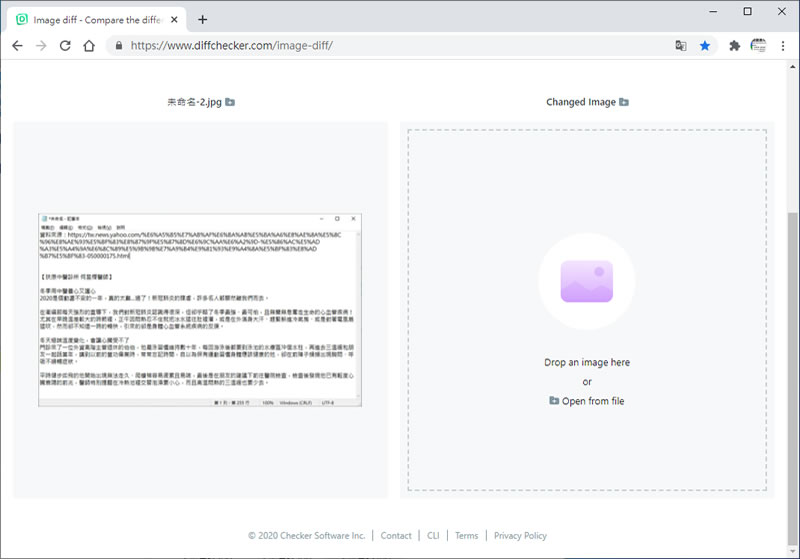Open the Terms footer link
800x560 pixels.
tap(466, 536)
